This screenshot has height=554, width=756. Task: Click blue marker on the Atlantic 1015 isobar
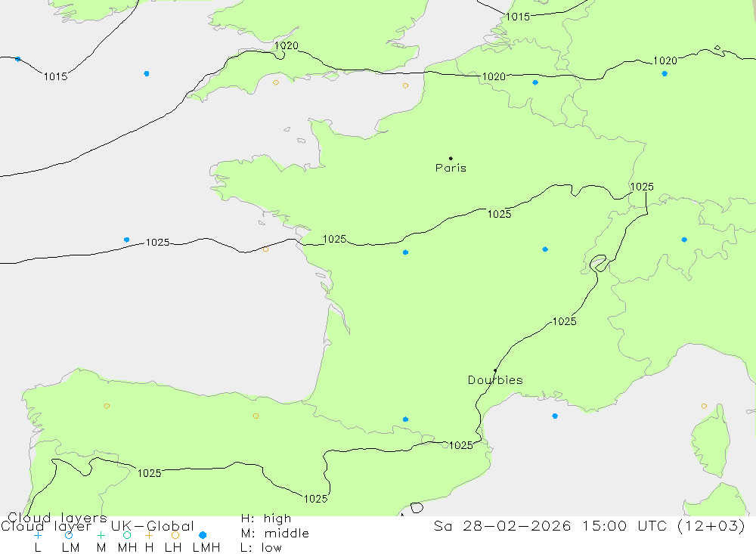point(18,59)
